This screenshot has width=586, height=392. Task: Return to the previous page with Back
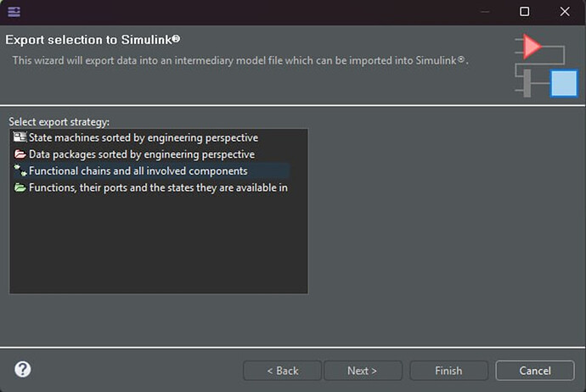(282, 371)
